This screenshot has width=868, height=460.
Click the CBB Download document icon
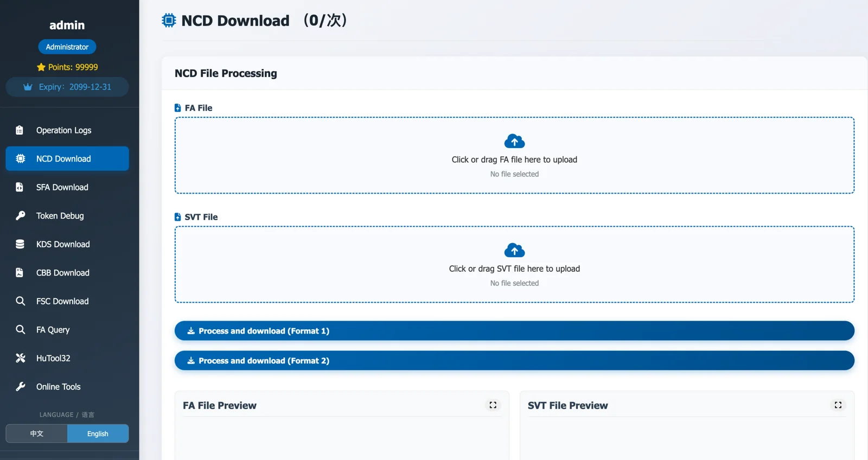[x=20, y=272]
